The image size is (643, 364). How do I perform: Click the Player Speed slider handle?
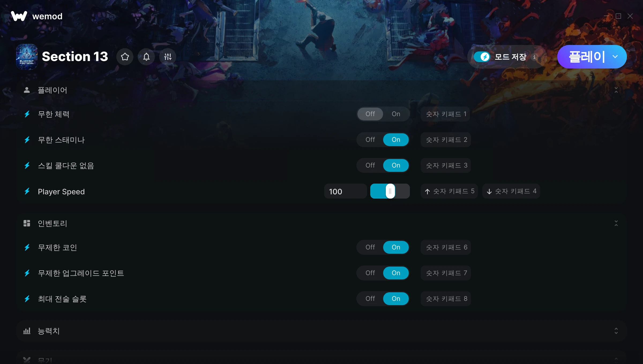pyautogui.click(x=390, y=191)
